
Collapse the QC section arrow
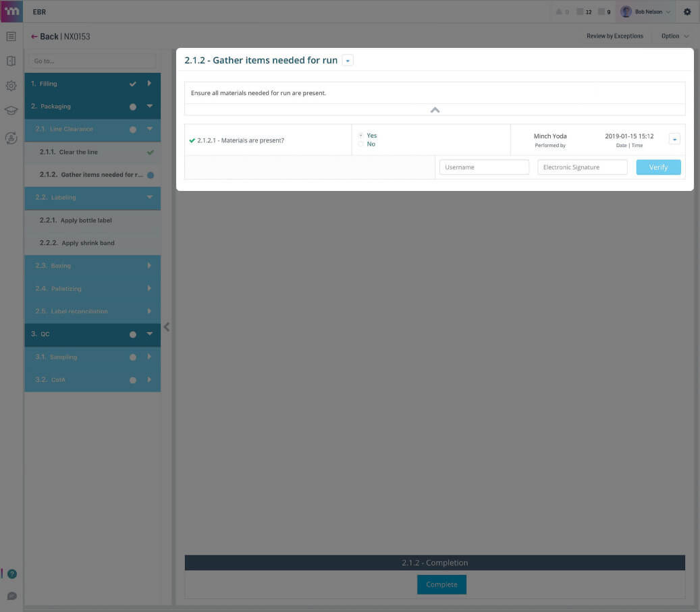click(150, 334)
